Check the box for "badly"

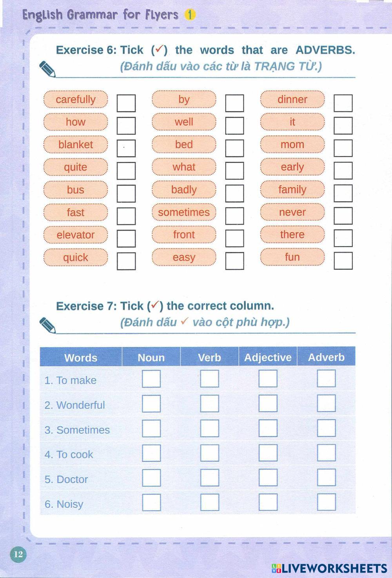[234, 193]
